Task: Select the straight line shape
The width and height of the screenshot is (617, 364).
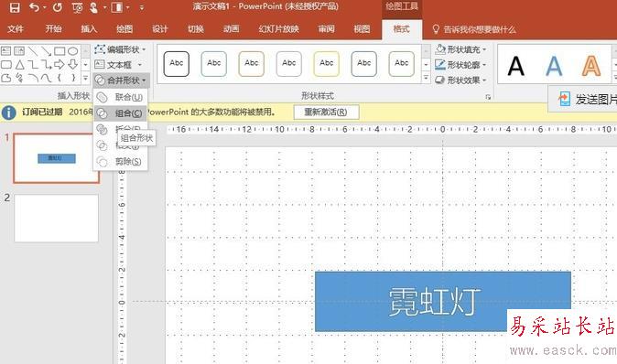Action: (x=33, y=51)
